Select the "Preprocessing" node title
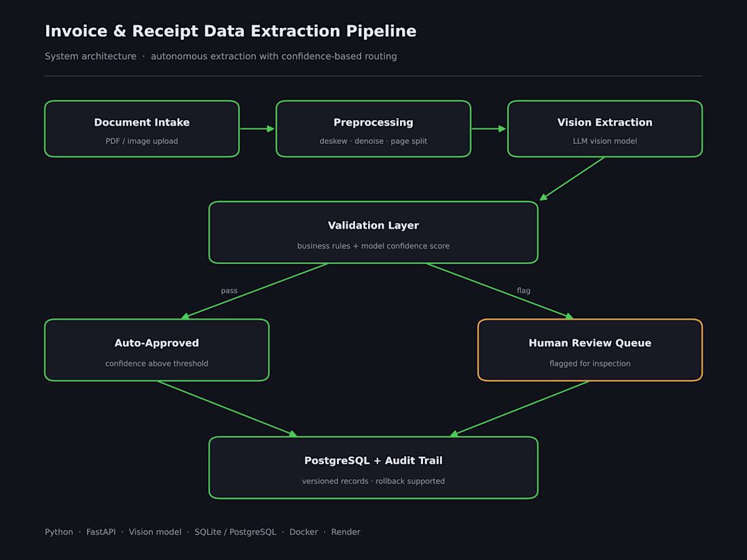The image size is (747, 560). 373,123
